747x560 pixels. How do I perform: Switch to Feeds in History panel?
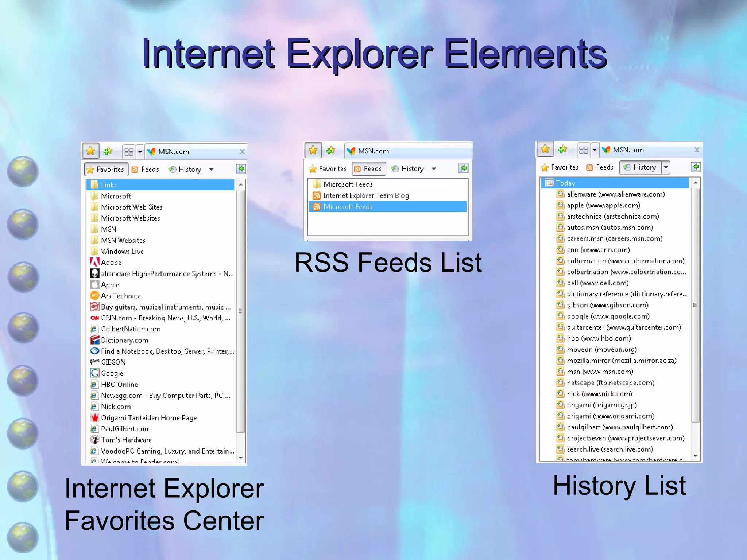tap(600, 167)
